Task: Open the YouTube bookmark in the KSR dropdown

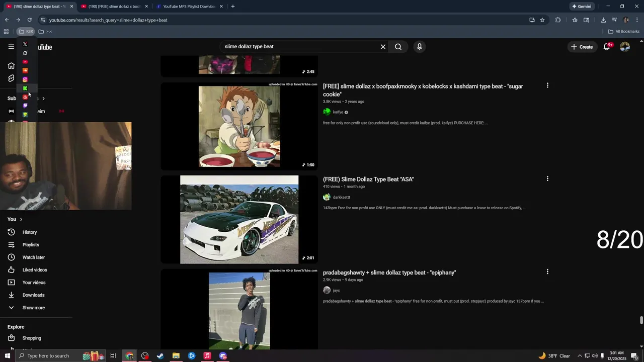Action: tap(25, 62)
